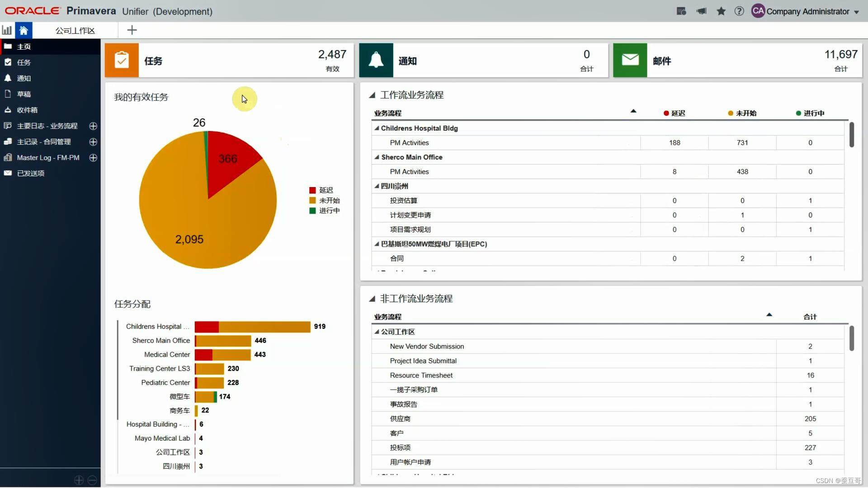Screen dimensions: 868x488
Task: Open 主记录 - 合同管理 sidebar item
Action: tap(44, 141)
